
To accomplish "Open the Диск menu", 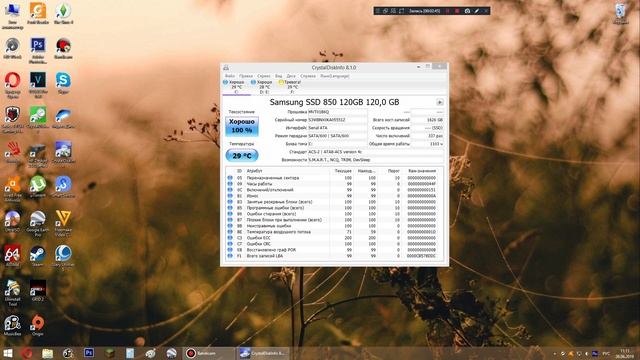I will tap(291, 76).
